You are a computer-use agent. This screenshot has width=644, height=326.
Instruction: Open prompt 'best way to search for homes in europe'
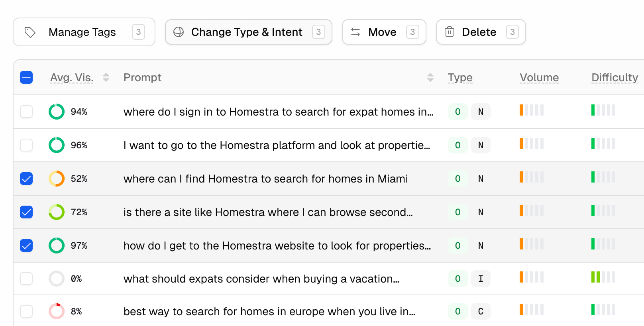coord(269,311)
